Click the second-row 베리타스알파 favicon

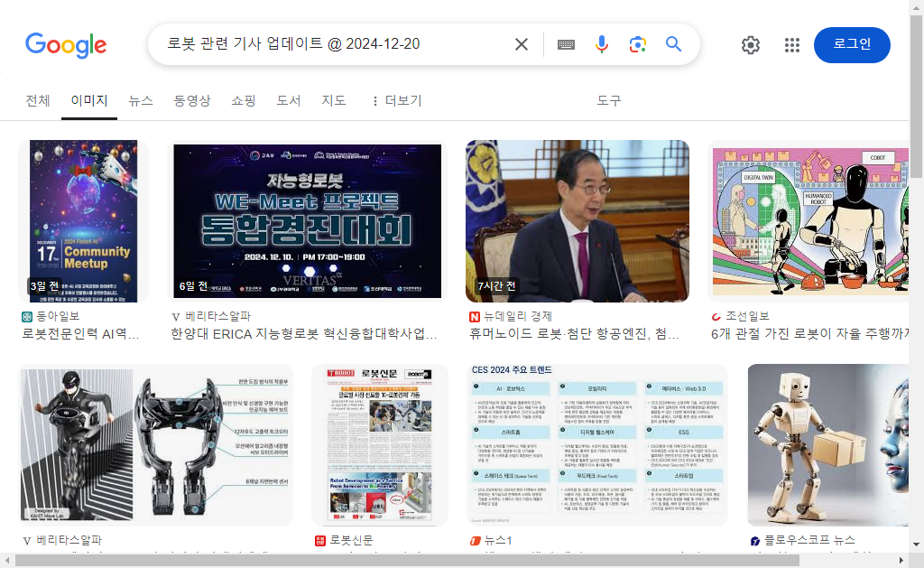coord(26,540)
